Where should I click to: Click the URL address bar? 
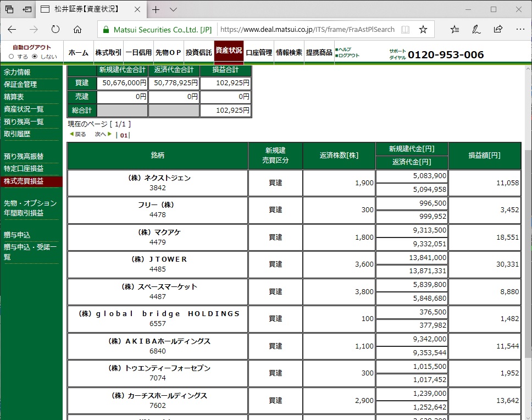[307, 30]
